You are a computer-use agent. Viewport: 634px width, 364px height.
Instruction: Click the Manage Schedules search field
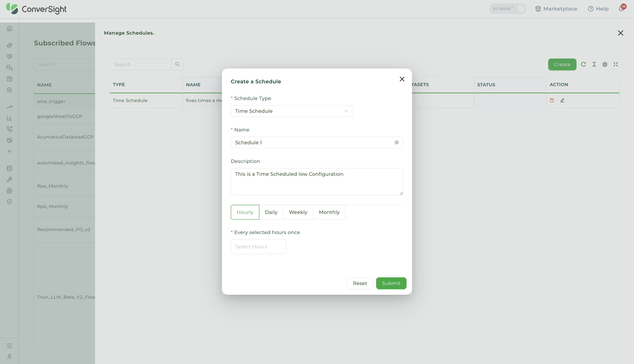pos(141,64)
